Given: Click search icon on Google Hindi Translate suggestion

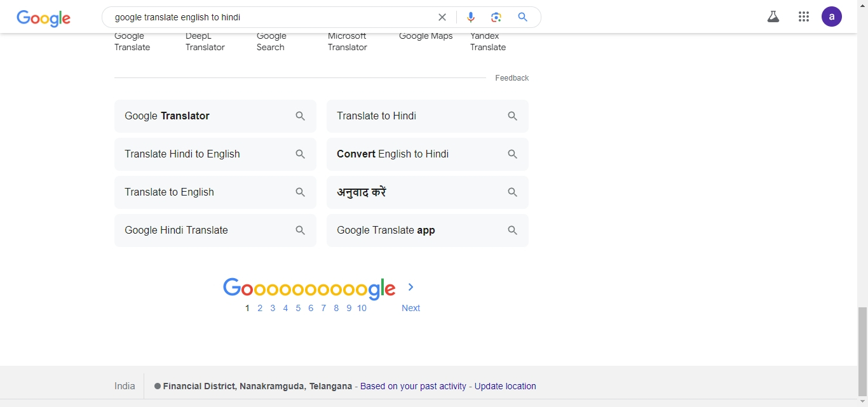Looking at the screenshot, I should click(301, 230).
